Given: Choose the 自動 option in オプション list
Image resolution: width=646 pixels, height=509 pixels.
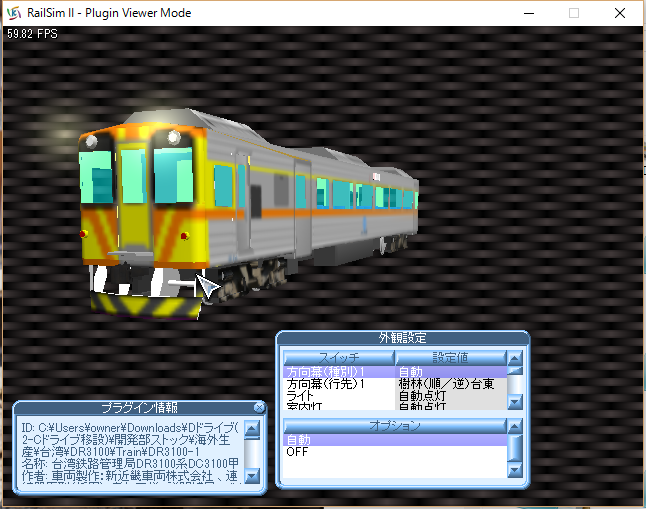Looking at the screenshot, I should click(395, 440).
